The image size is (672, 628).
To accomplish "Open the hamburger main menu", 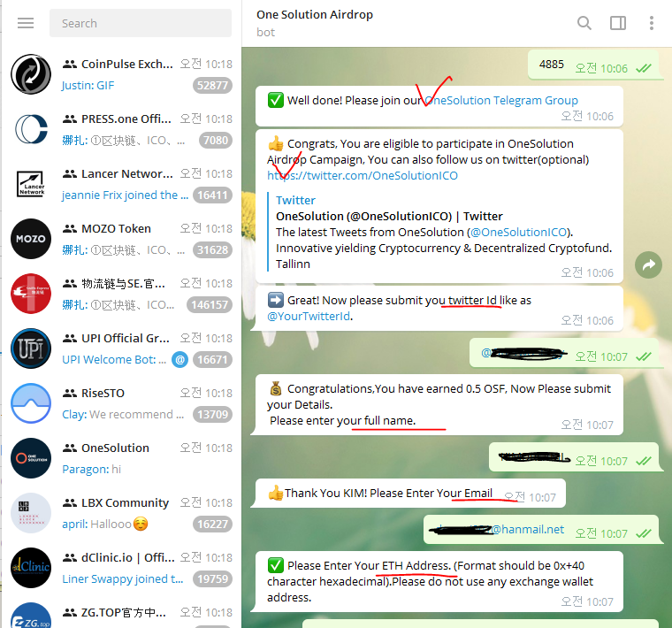I will [x=26, y=23].
